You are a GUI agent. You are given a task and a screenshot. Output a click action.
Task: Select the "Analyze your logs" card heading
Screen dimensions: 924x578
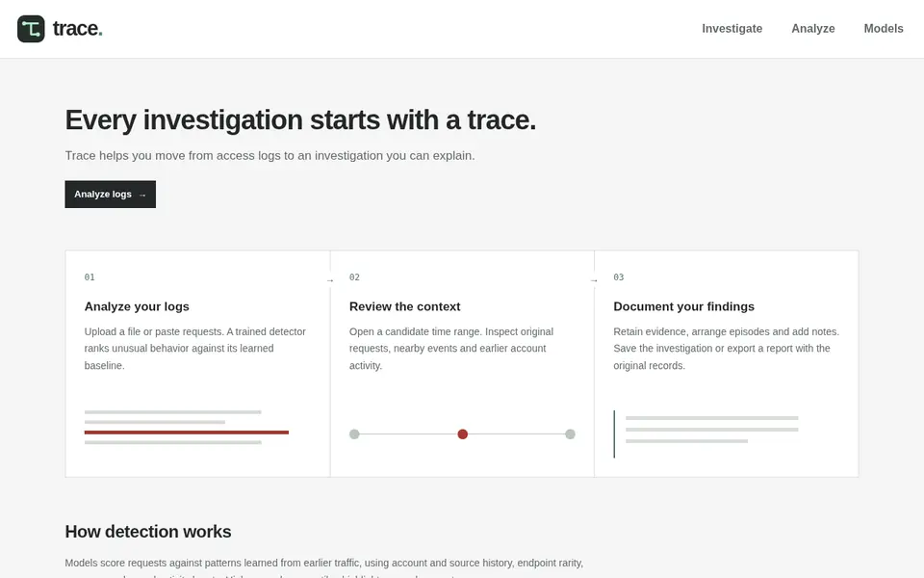point(137,306)
